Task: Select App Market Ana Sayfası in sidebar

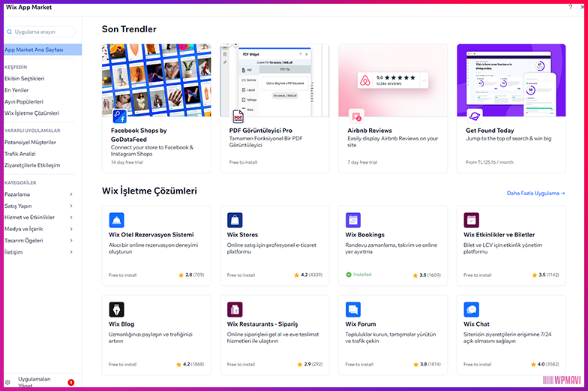Action: (43, 50)
